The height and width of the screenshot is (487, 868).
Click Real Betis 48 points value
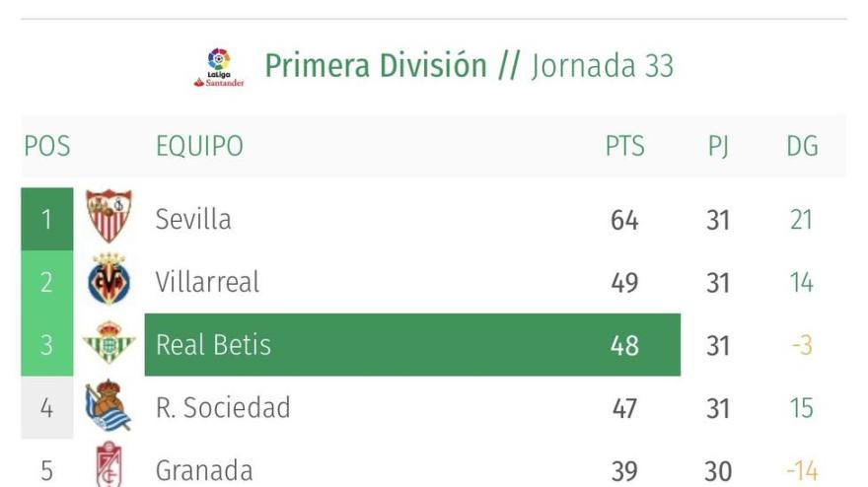(624, 345)
